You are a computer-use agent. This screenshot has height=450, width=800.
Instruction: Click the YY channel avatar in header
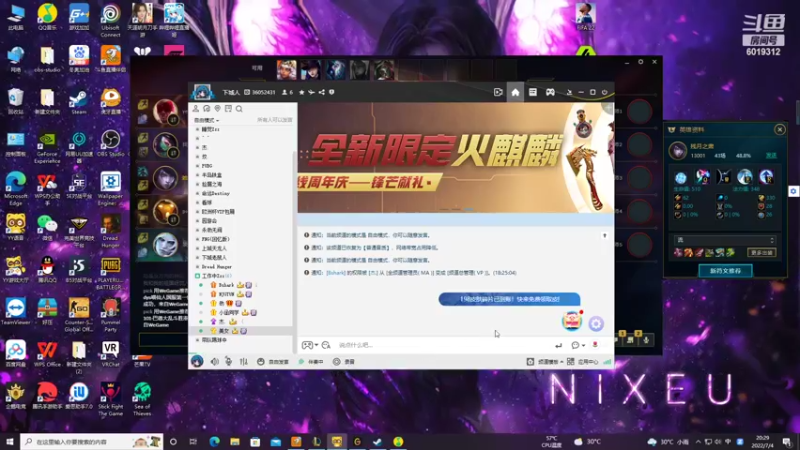click(203, 92)
